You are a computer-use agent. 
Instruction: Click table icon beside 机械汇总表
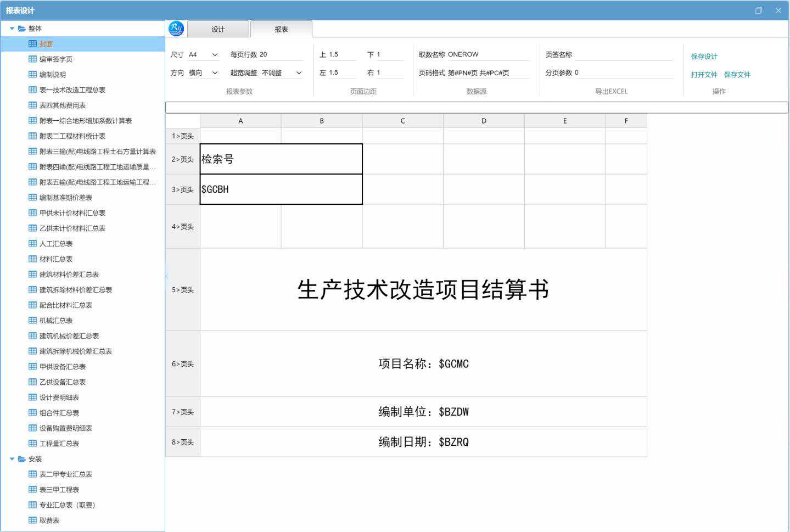(x=32, y=321)
